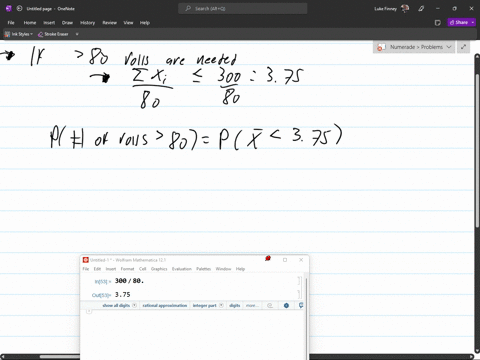Click the OneNote horizontal scrollbar
Viewport: 480px width, 360px height.
pyautogui.click(x=60, y=357)
